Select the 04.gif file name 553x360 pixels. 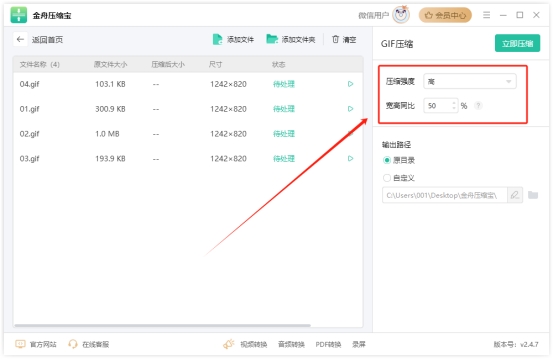coord(30,84)
